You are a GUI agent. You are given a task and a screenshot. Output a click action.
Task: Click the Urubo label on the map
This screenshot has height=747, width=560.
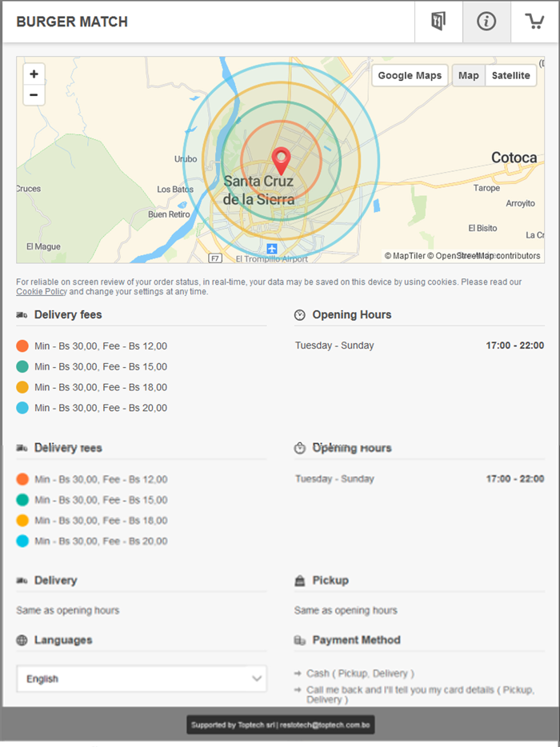(x=186, y=159)
